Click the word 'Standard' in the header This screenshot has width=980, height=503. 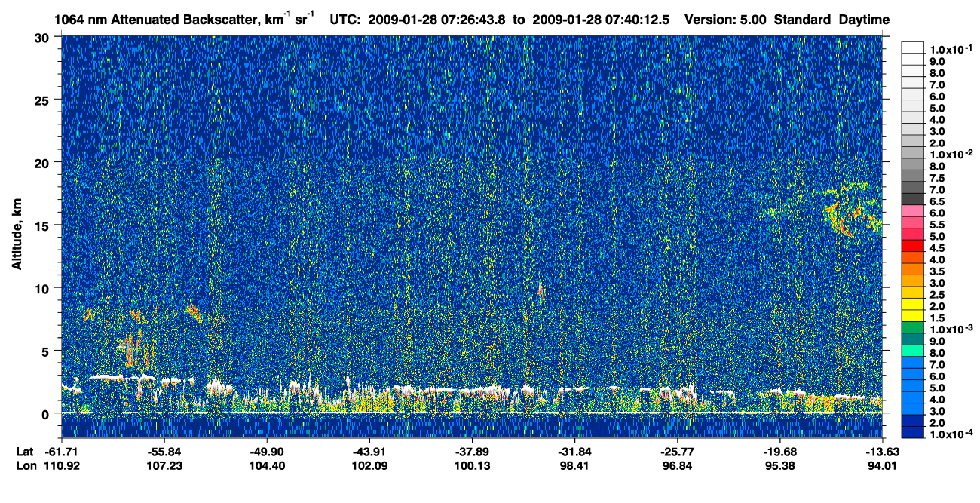coord(801,20)
